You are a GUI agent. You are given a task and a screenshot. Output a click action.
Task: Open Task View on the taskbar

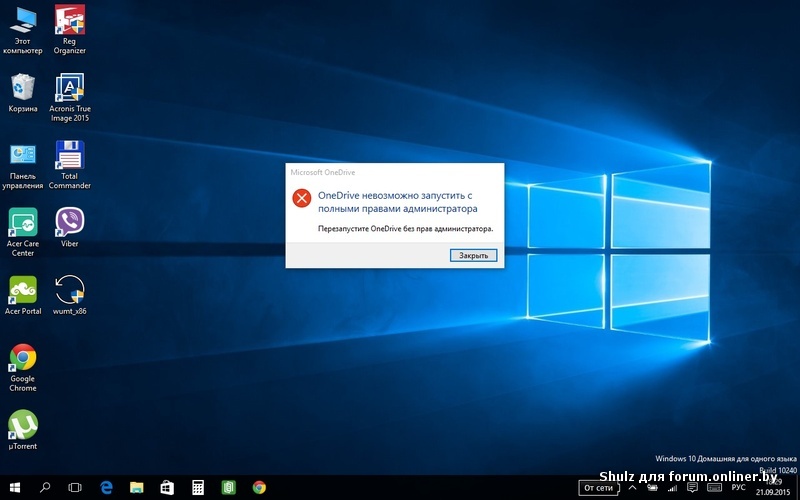(75, 487)
